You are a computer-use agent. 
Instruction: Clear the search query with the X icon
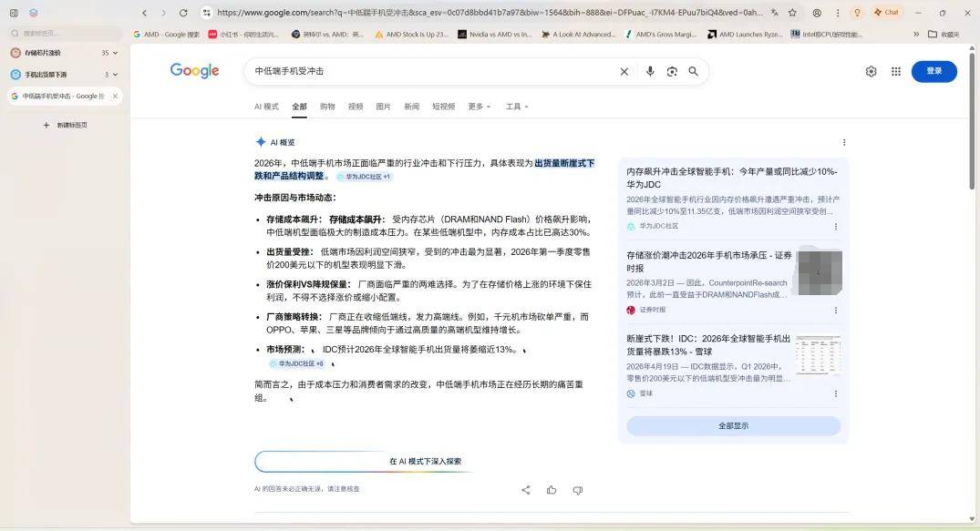(x=624, y=71)
